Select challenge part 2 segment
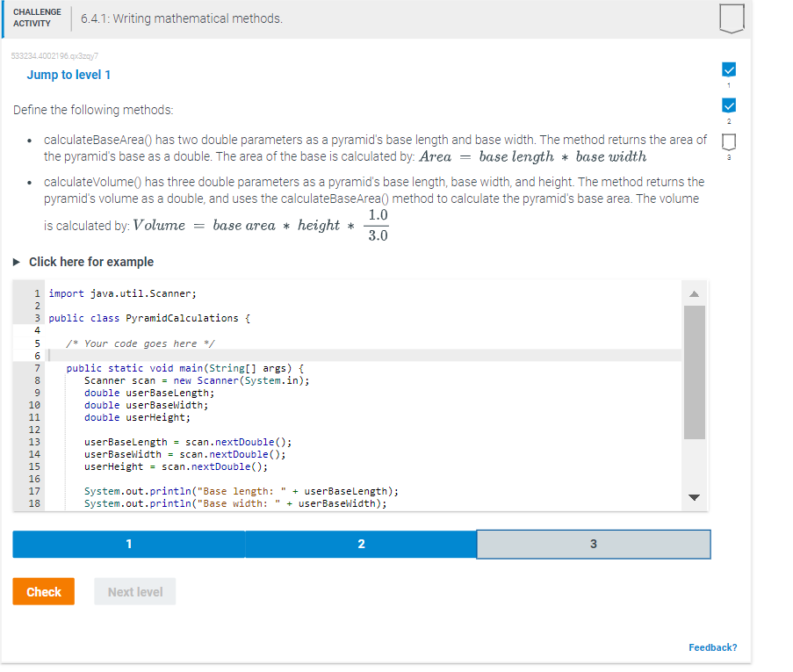 click(361, 544)
